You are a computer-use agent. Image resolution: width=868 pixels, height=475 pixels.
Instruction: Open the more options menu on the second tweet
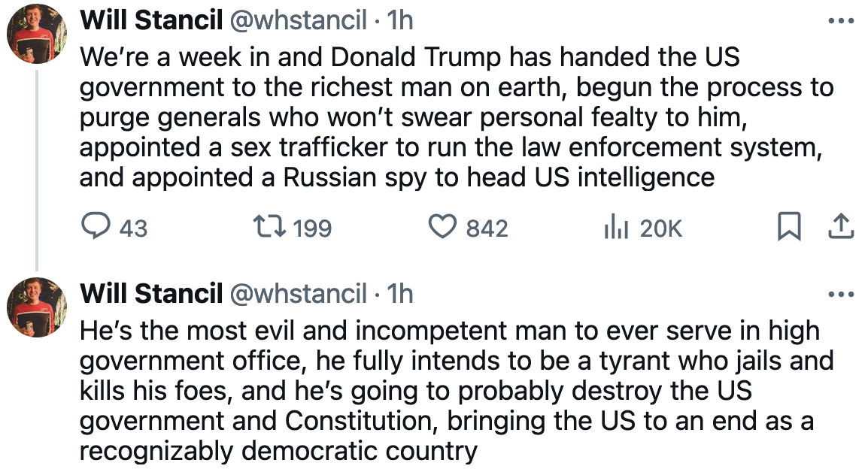coord(840,294)
